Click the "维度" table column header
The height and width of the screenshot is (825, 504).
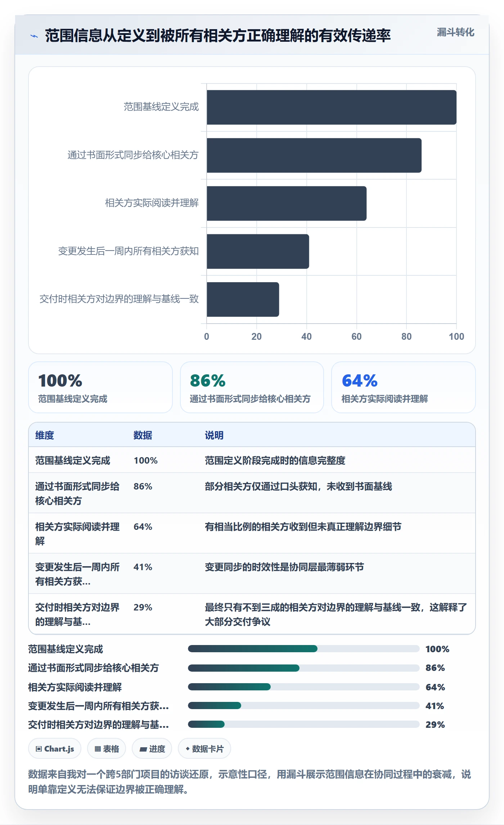click(45, 435)
